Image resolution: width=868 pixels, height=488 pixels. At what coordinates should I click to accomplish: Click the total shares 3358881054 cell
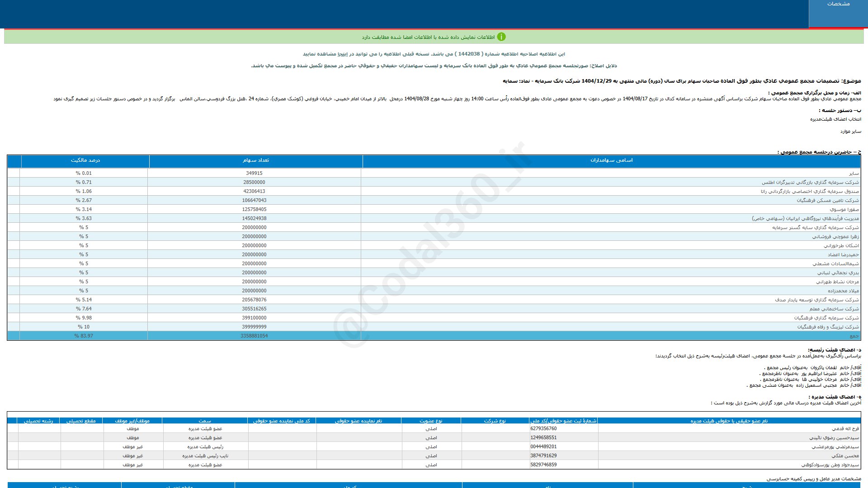tap(254, 336)
